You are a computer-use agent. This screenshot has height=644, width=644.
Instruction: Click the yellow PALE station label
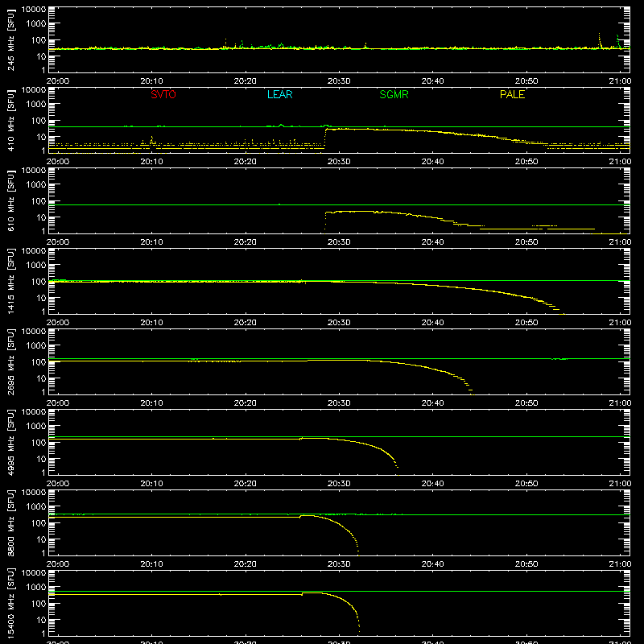tap(512, 94)
